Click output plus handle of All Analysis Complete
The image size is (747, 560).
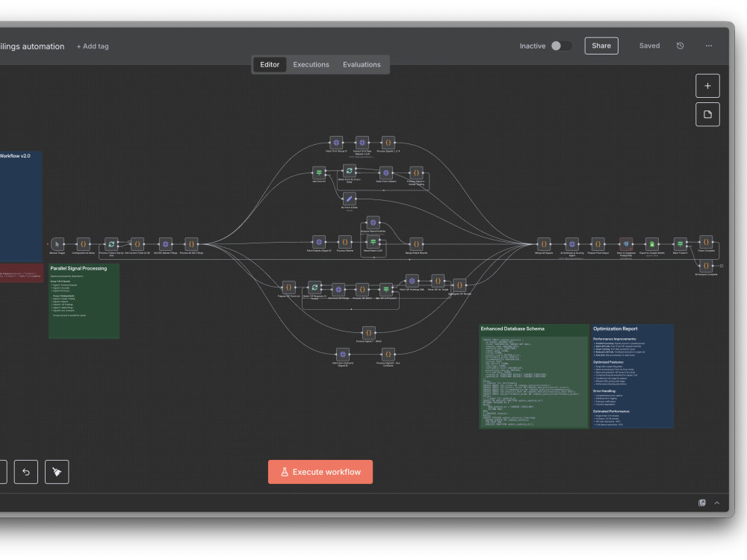tap(722, 266)
